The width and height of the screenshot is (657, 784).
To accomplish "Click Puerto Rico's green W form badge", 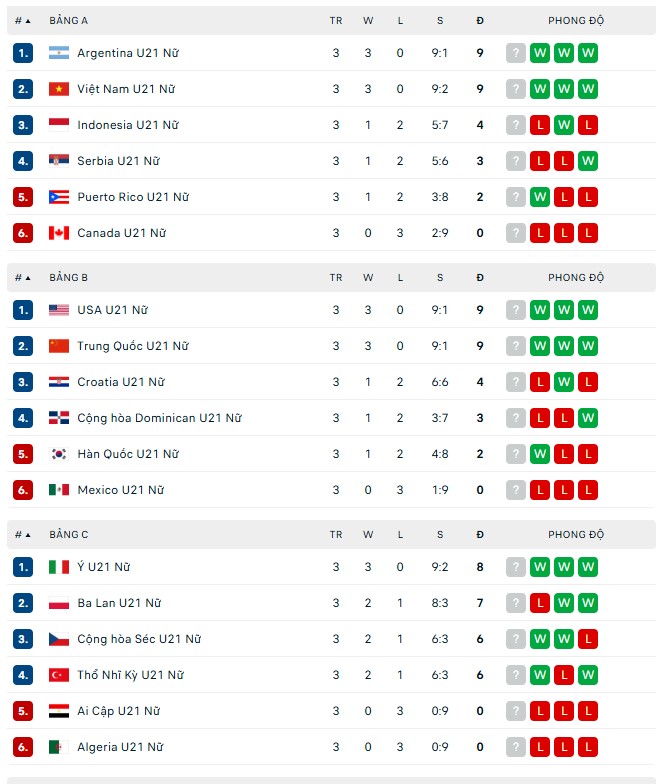I will 540,197.
